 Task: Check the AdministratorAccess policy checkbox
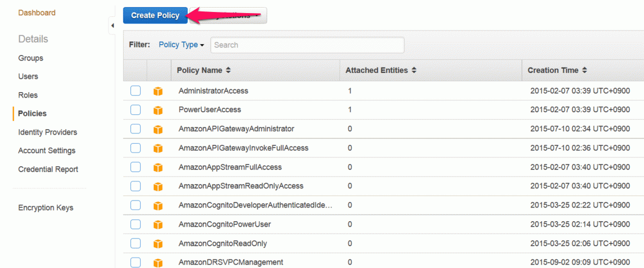136,91
